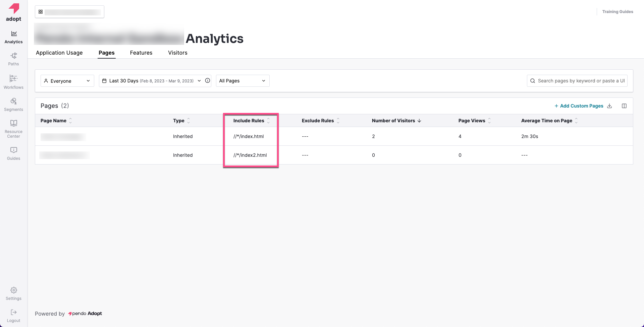Switch to Application Usage tab

[59, 53]
